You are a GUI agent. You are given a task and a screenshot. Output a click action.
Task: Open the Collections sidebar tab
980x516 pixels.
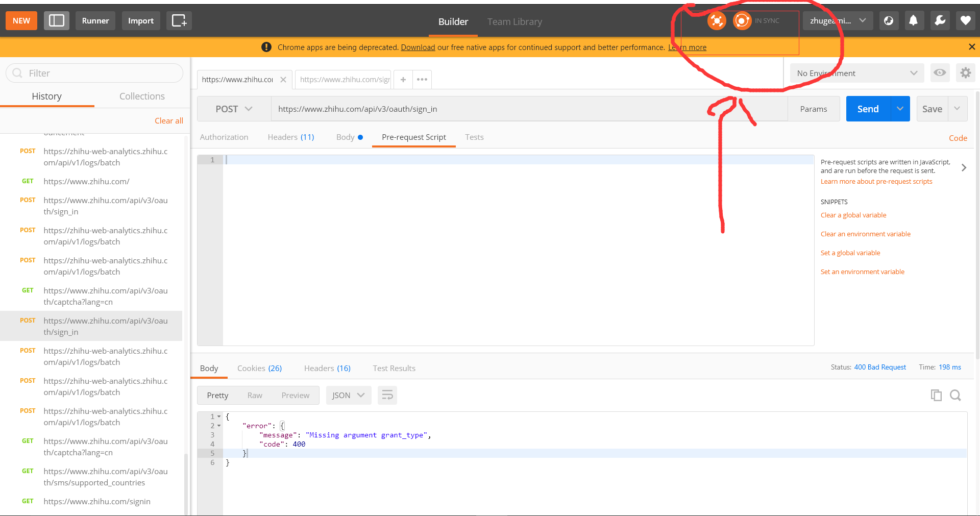[x=142, y=96]
